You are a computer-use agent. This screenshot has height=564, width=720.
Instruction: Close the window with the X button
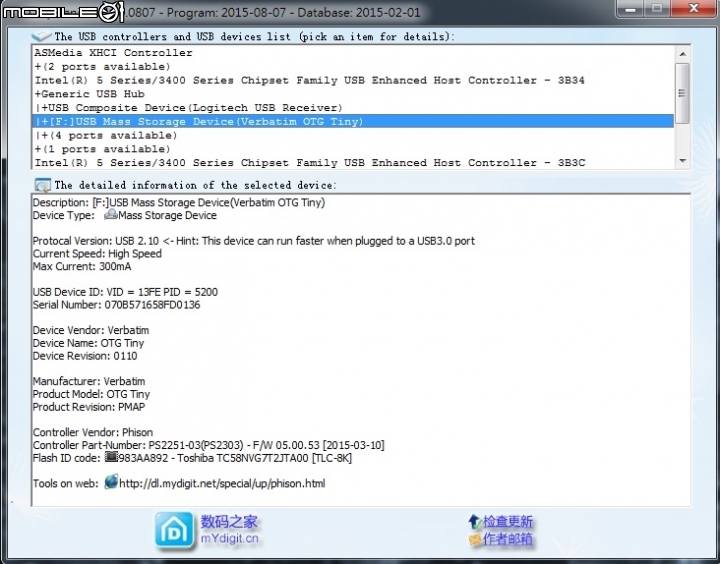click(x=694, y=8)
